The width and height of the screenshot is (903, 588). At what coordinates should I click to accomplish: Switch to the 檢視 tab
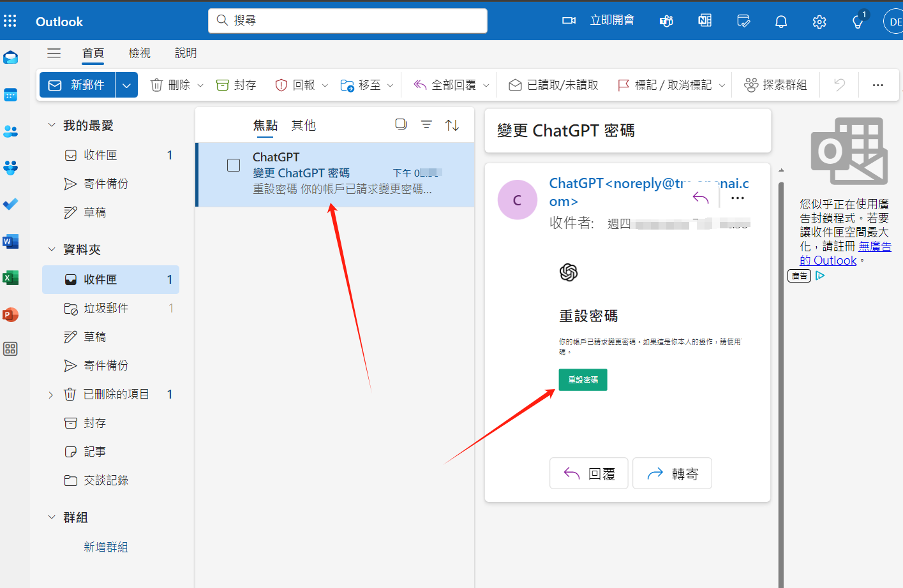click(x=139, y=53)
